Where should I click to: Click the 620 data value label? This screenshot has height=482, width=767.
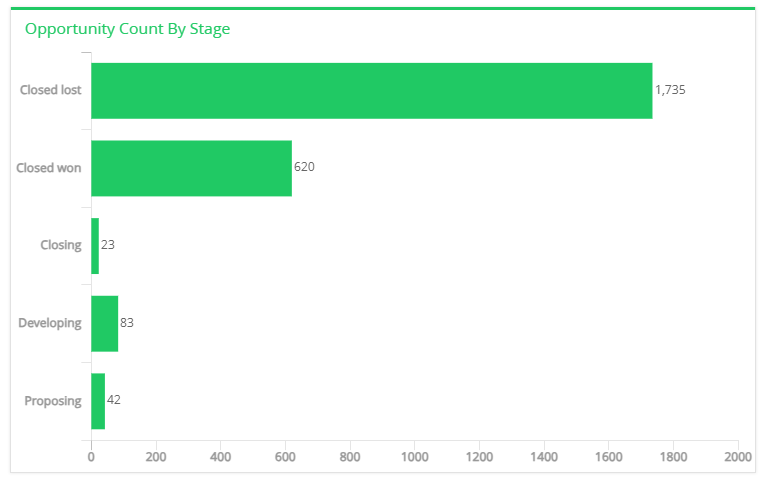tap(304, 167)
